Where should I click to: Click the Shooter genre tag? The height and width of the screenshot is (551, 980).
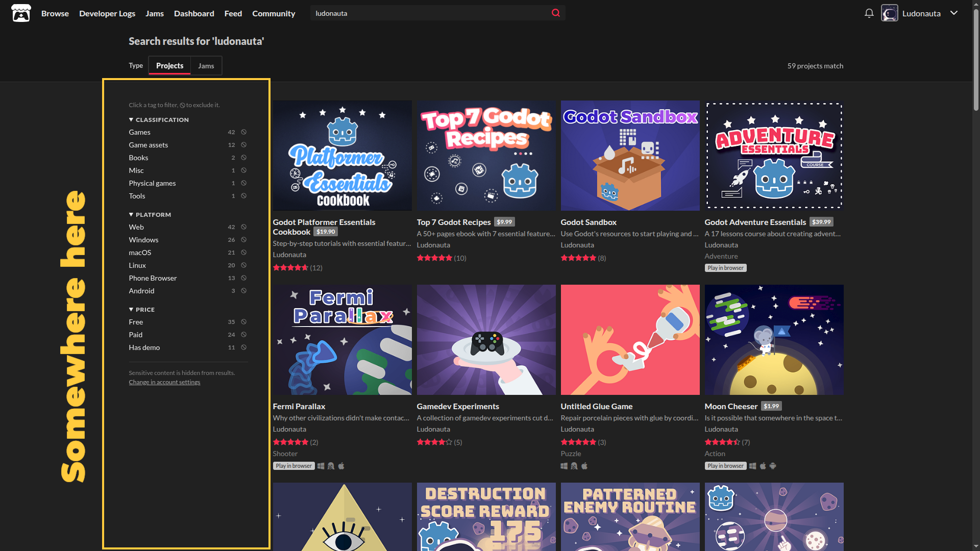pos(285,454)
